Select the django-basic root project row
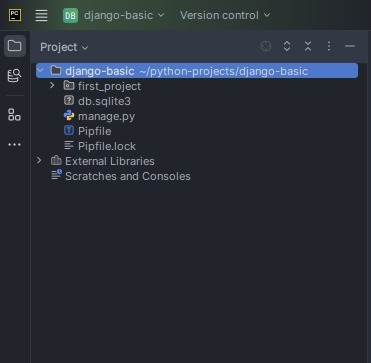This screenshot has width=371, height=363. pyautogui.click(x=197, y=71)
